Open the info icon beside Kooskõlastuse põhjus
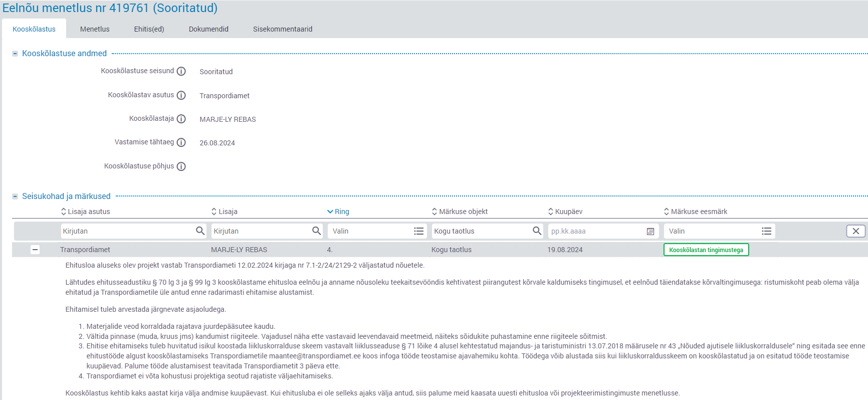Screen dimensions: 868x400 [x=181, y=166]
